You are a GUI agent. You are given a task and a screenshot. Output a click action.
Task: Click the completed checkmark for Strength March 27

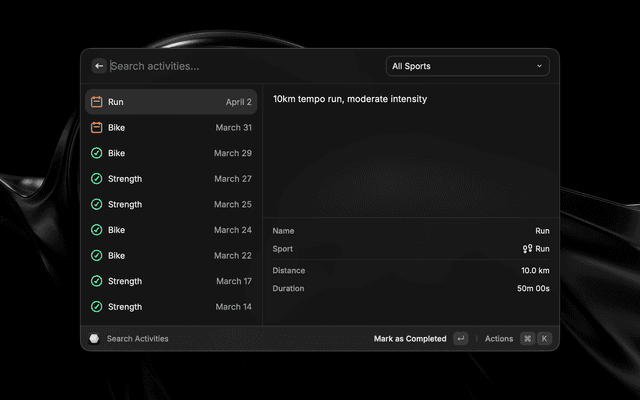tap(97, 179)
